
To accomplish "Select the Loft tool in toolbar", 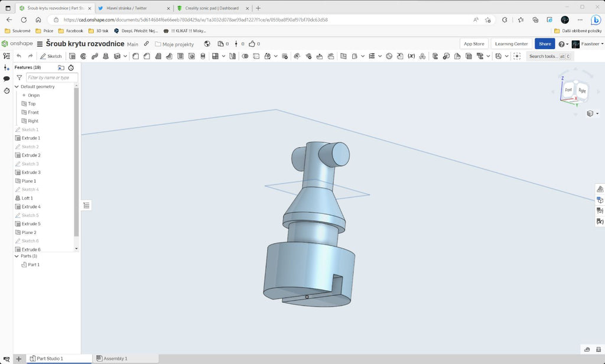I will point(106,56).
